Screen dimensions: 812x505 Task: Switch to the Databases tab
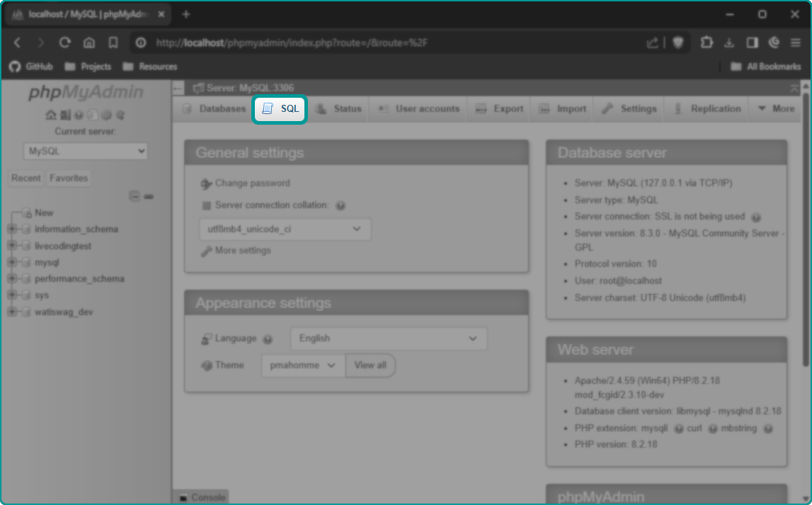coord(215,109)
